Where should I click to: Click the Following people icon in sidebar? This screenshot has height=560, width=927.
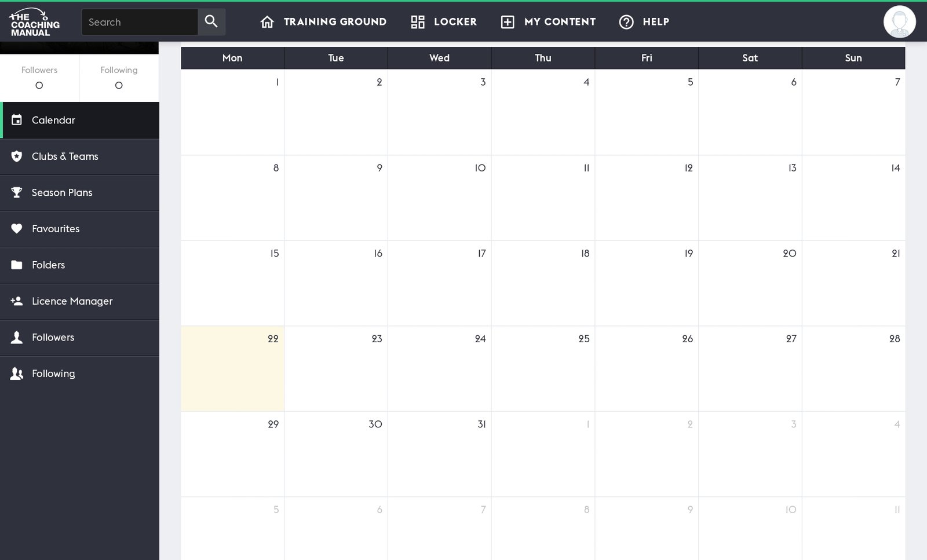17,374
